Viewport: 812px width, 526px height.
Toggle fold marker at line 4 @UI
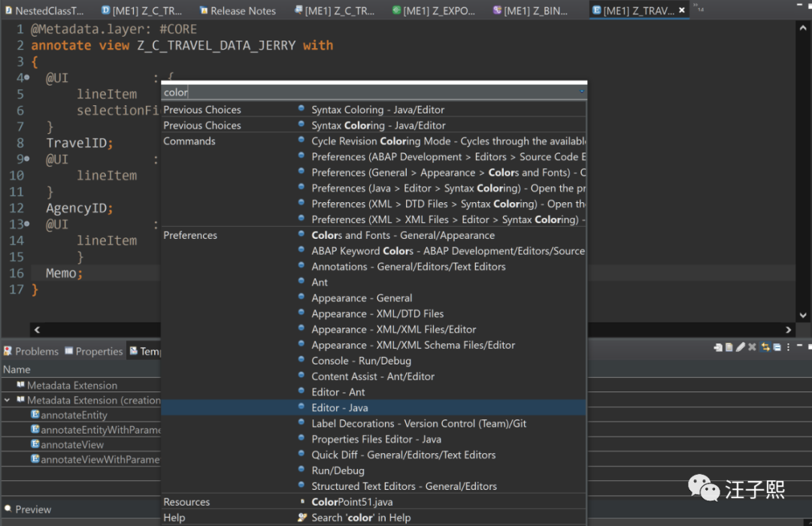27,78
